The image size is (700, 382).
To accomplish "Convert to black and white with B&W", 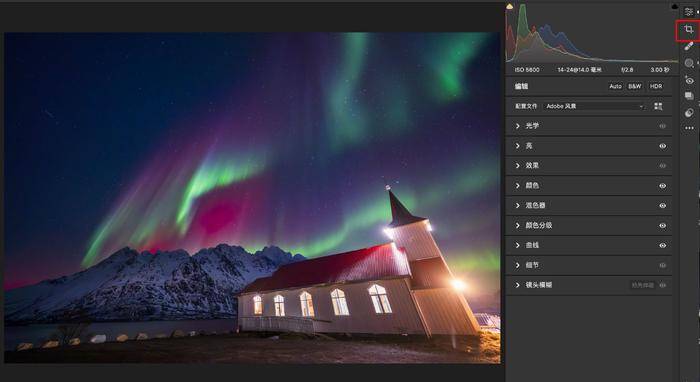I will (634, 86).
